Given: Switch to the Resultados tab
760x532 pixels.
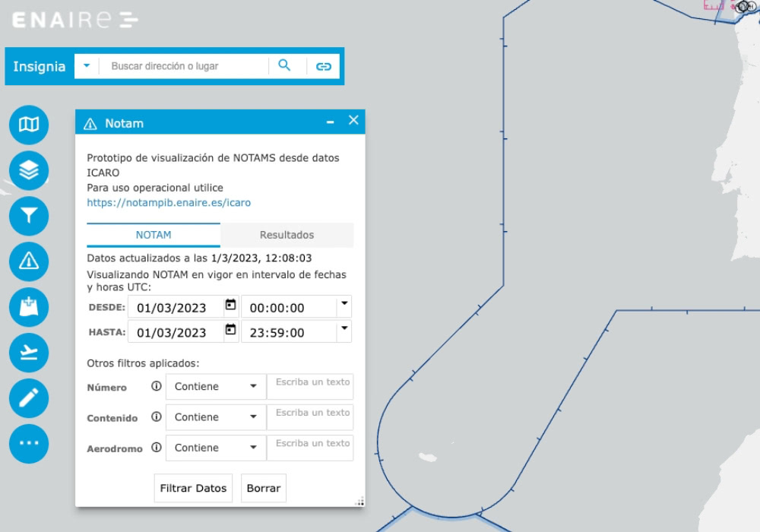Looking at the screenshot, I should point(287,235).
